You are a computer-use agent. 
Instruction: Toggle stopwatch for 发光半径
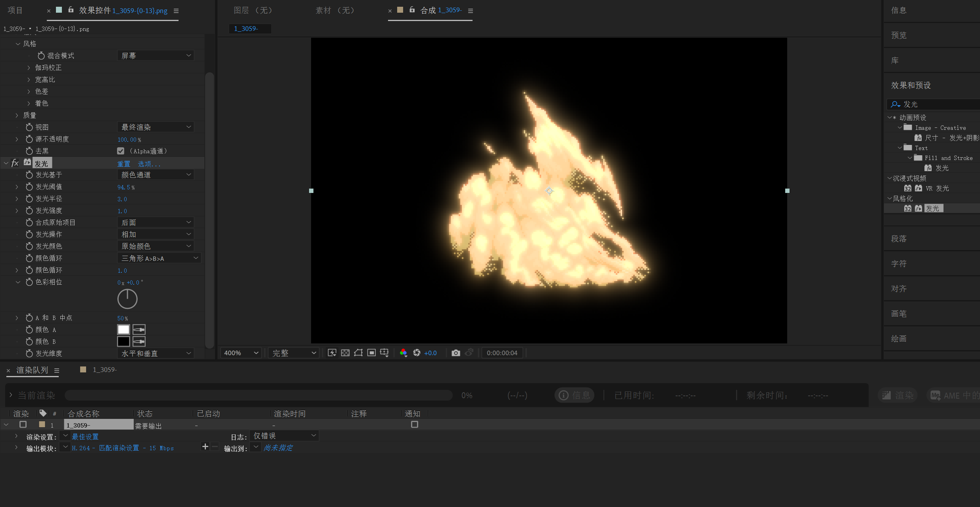point(29,199)
